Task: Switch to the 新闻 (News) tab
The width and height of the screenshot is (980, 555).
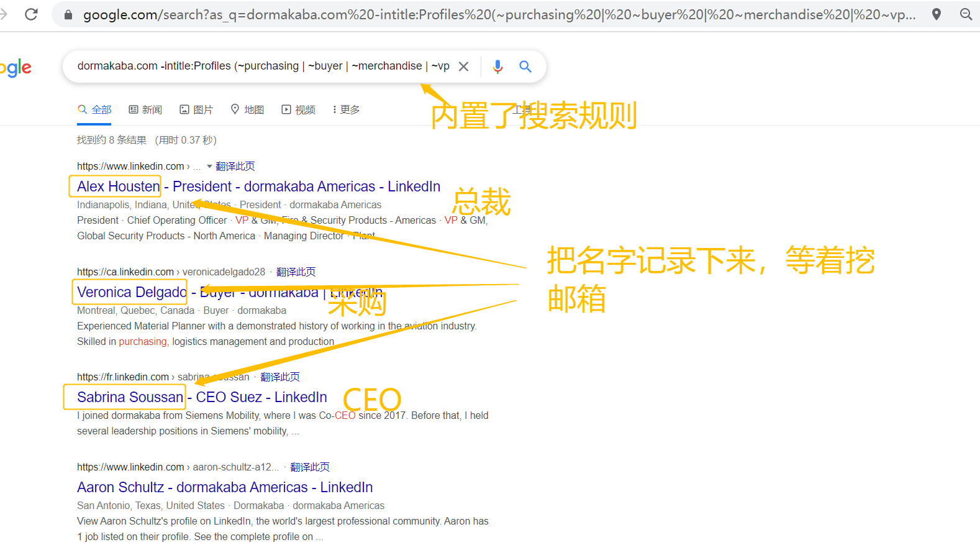Action: point(145,110)
